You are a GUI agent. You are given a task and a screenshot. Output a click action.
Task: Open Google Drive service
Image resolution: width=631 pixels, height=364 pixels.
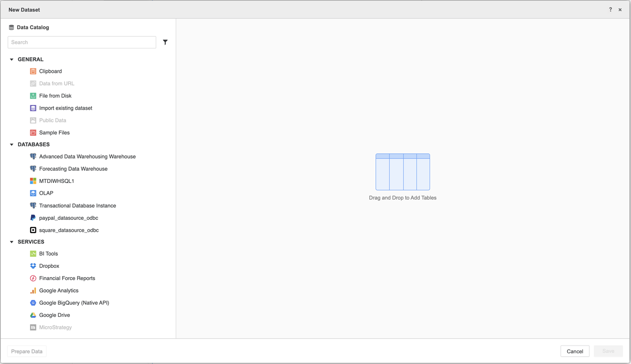pyautogui.click(x=54, y=315)
